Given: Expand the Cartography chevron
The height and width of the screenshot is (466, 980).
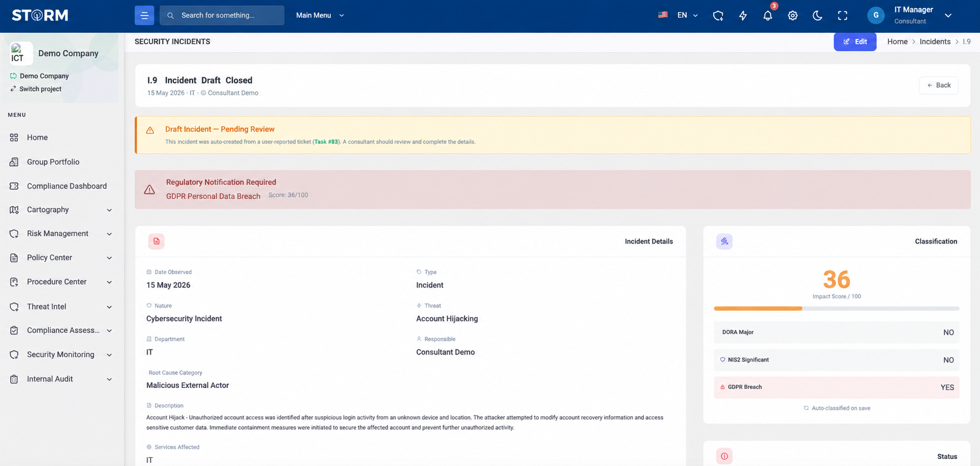Looking at the screenshot, I should (x=109, y=210).
